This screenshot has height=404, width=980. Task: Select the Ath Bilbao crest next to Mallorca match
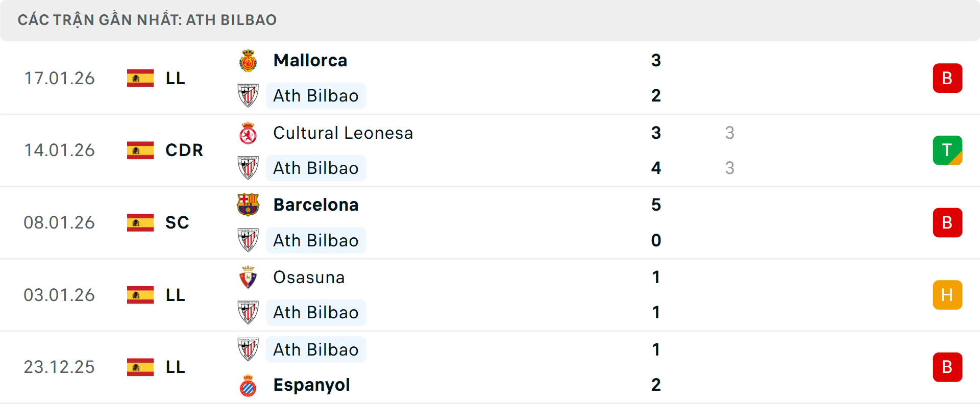[x=249, y=95]
